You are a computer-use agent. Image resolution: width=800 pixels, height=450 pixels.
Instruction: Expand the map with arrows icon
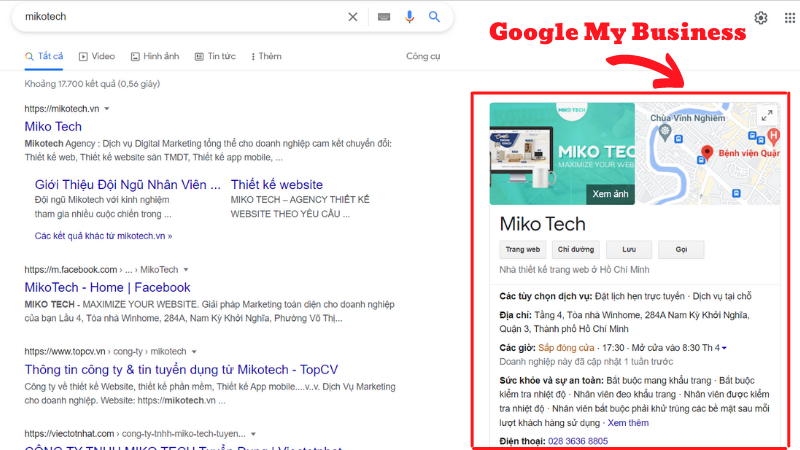coord(767,115)
